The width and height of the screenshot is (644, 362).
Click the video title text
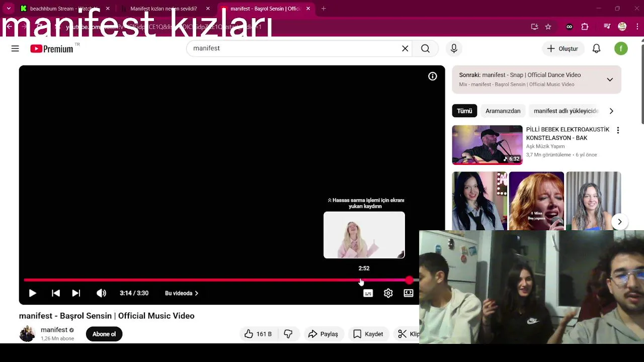(107, 316)
